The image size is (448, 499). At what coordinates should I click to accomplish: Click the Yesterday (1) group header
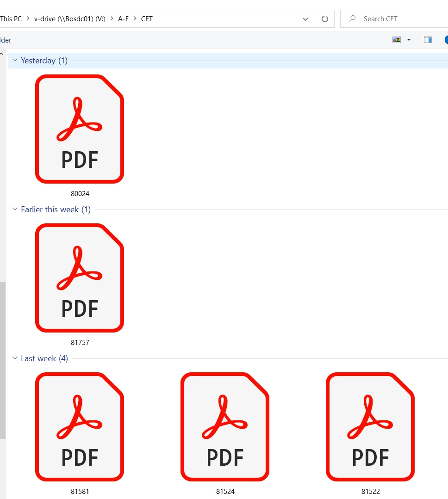click(44, 61)
